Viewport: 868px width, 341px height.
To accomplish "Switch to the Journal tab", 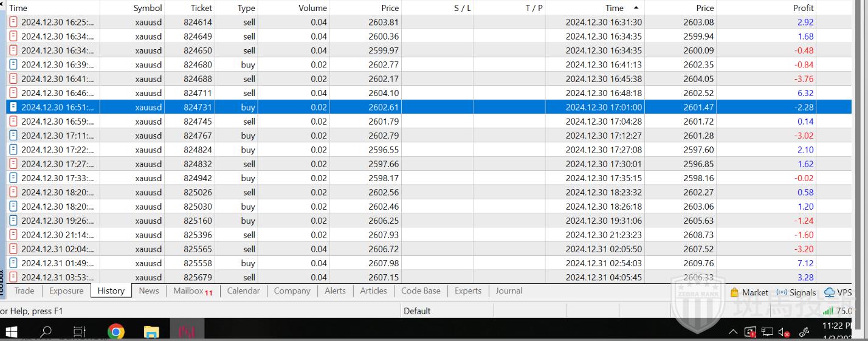I will [509, 291].
